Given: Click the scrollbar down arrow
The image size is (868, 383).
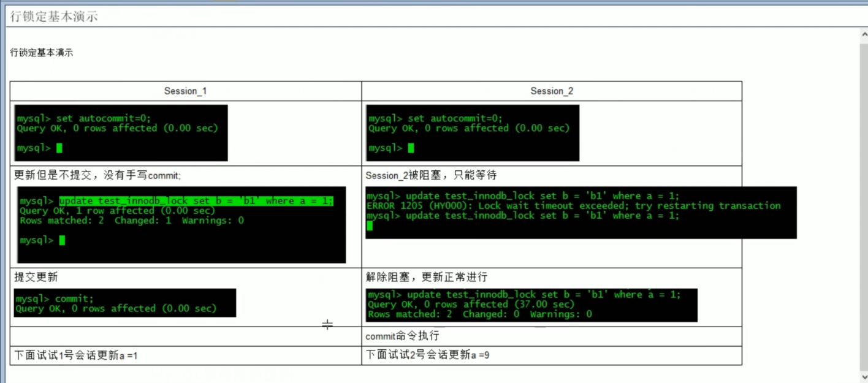Looking at the screenshot, I should tap(863, 377).
